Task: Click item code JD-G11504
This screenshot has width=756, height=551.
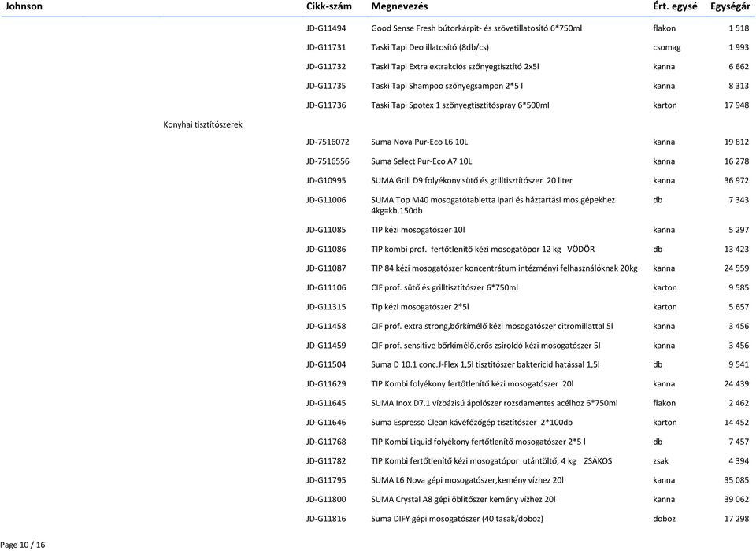Action: point(326,364)
